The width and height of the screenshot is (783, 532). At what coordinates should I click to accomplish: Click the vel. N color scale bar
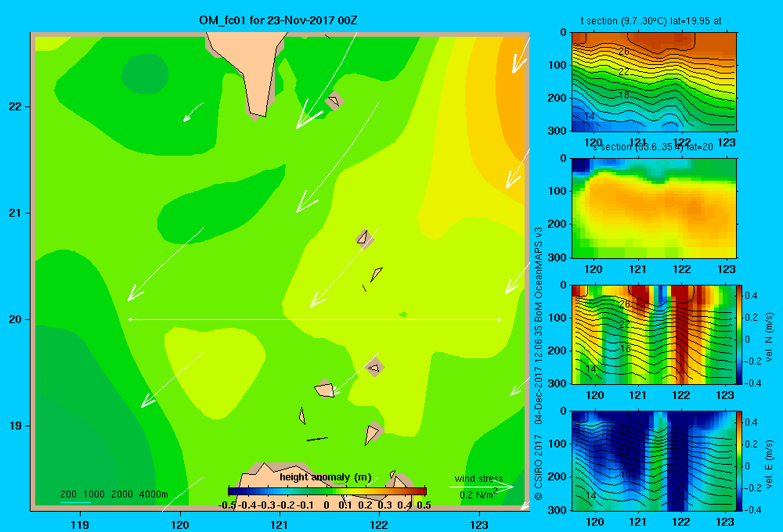click(740, 334)
